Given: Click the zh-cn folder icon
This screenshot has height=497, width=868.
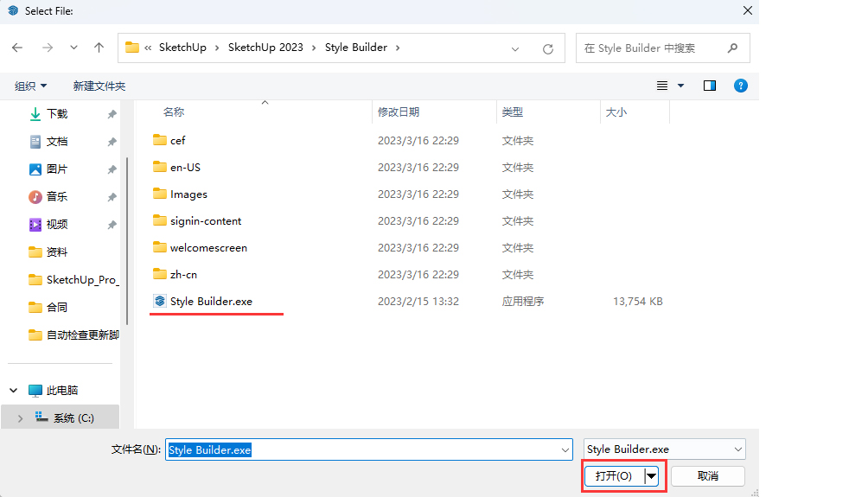Looking at the screenshot, I should [160, 273].
